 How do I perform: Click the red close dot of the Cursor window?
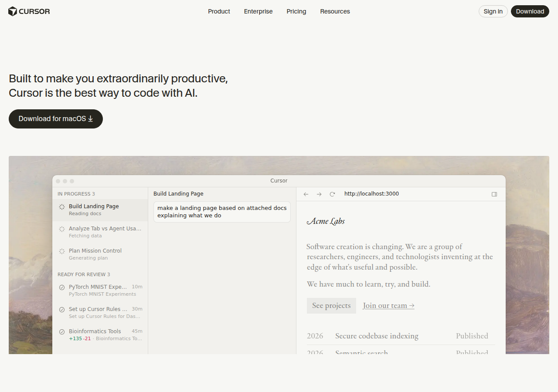pos(58,181)
